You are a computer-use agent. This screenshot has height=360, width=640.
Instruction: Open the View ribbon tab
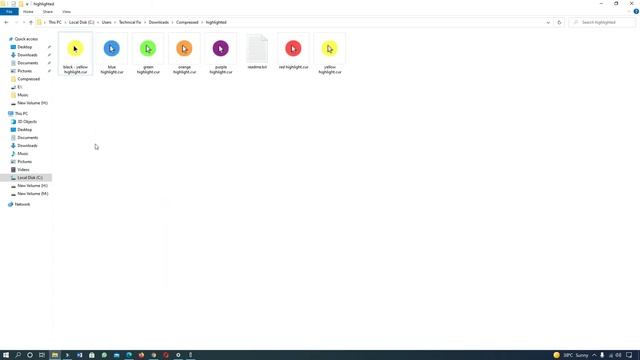point(67,12)
